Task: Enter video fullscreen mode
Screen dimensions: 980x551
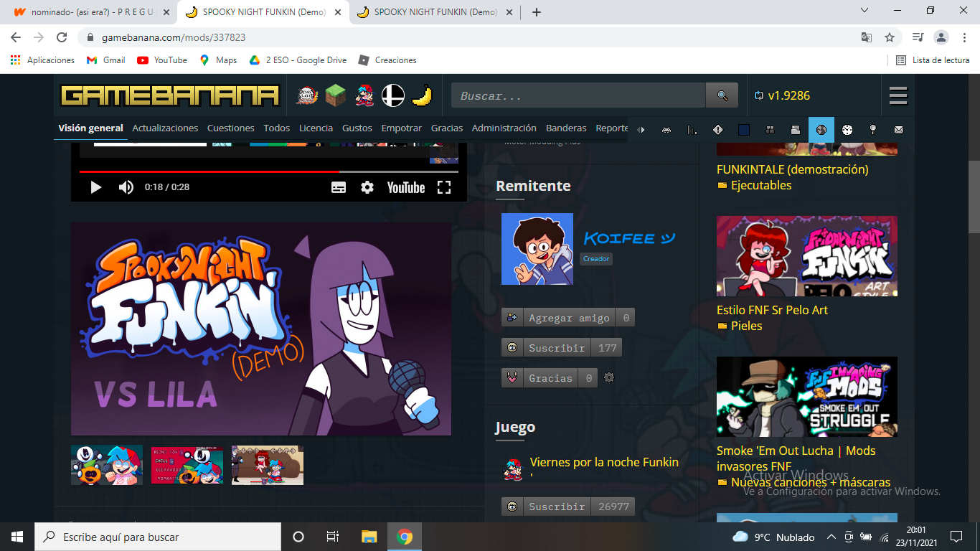Action: pos(444,187)
